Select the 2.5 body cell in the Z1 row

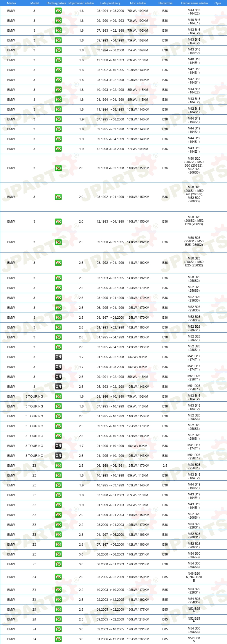tap(165, 466)
